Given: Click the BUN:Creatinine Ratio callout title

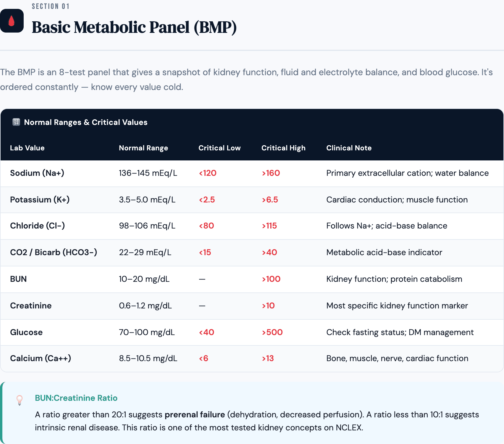Looking at the screenshot, I should (x=76, y=398).
